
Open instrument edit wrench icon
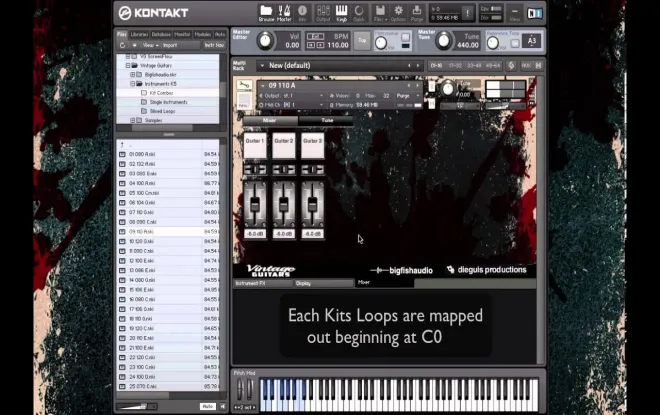244,85
